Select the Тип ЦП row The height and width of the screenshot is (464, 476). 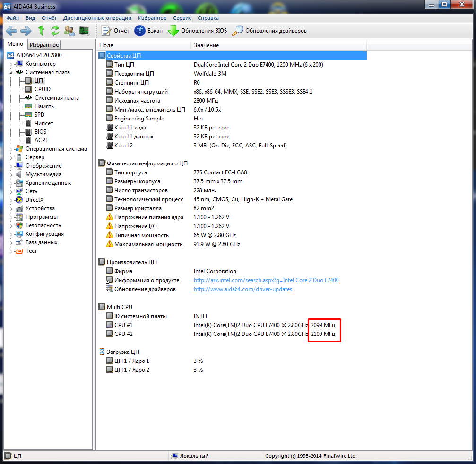(x=232, y=65)
